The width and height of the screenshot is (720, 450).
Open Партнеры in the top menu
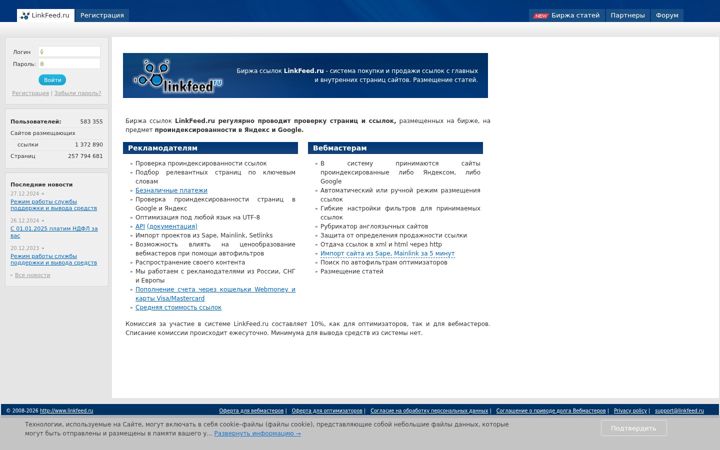click(627, 15)
